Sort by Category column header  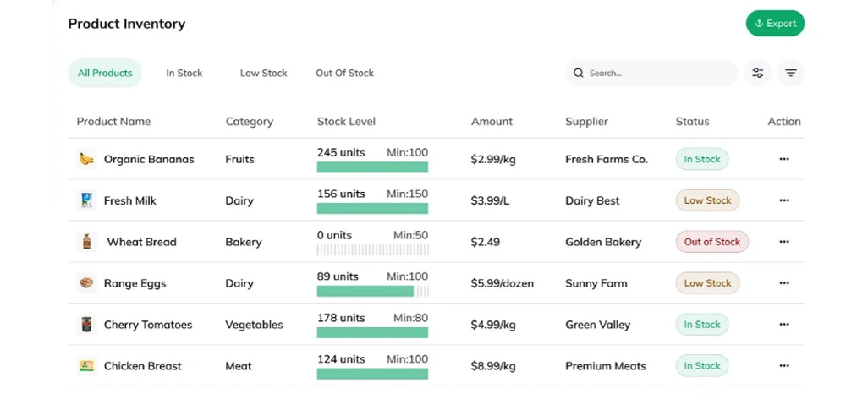tap(249, 121)
